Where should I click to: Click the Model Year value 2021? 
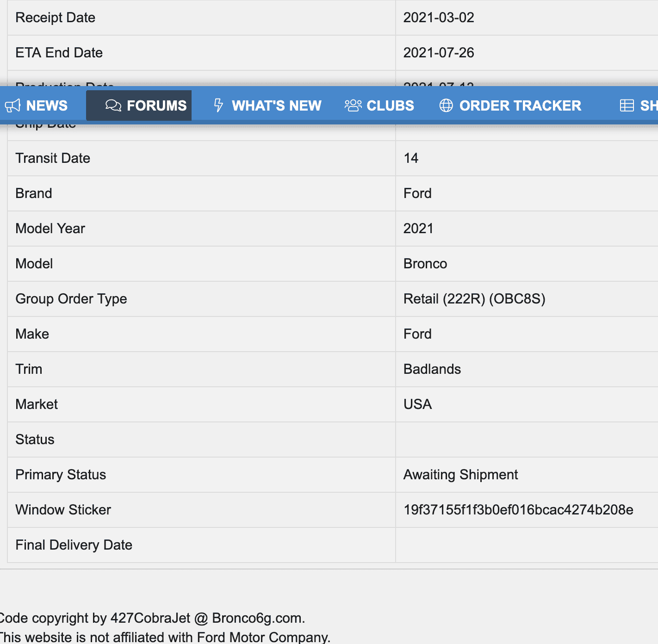(418, 229)
